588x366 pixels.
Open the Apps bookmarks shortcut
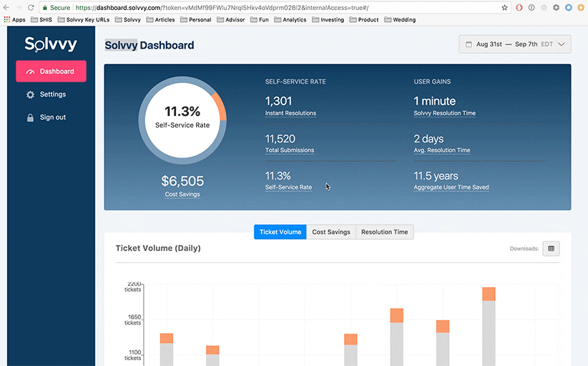pyautogui.click(x=14, y=19)
